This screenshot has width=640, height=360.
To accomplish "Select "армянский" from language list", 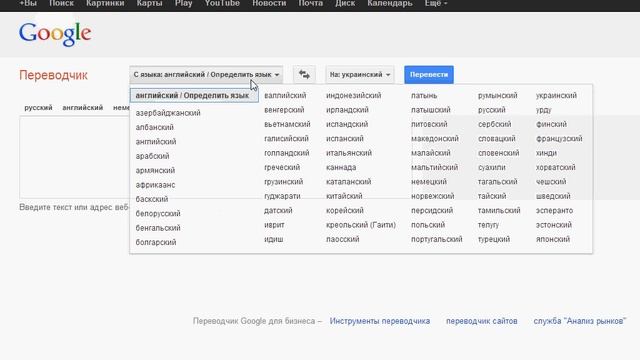I will [155, 171].
